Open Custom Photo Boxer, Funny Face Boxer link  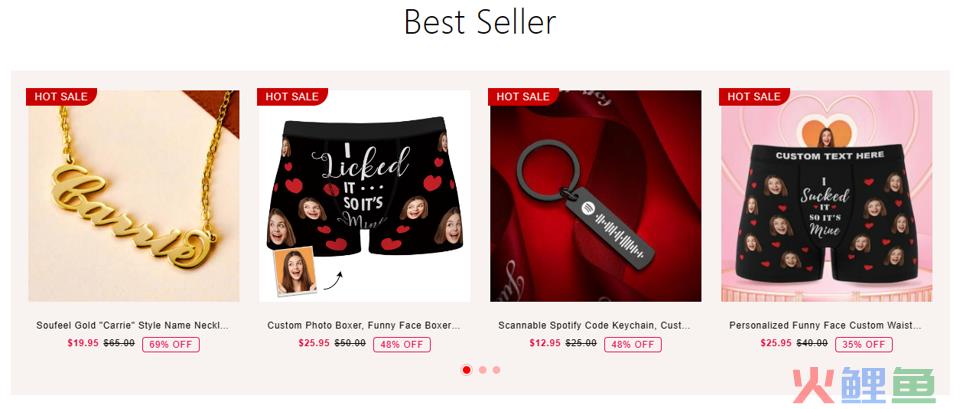coord(364,326)
